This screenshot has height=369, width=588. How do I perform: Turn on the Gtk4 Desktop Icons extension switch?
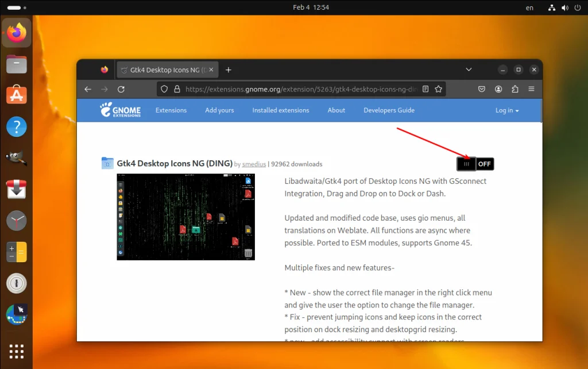pos(475,164)
